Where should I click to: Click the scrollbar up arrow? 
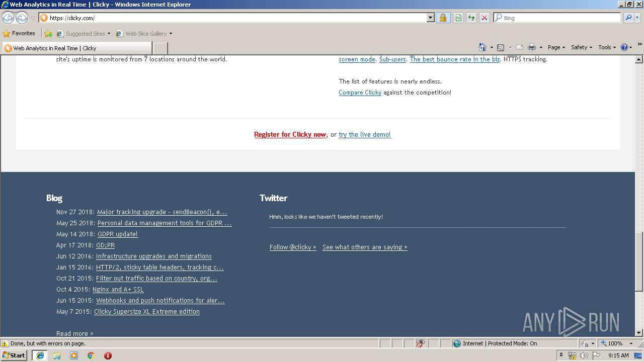tap(639, 59)
